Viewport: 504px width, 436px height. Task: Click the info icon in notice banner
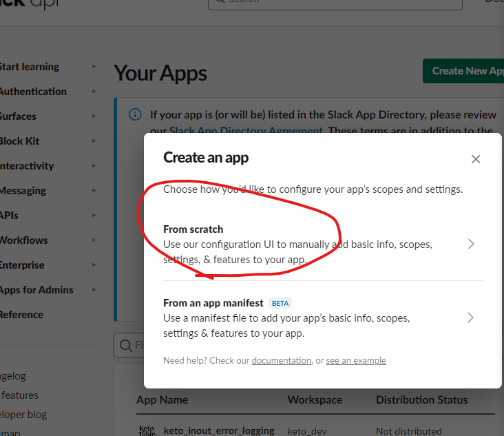pos(135,114)
